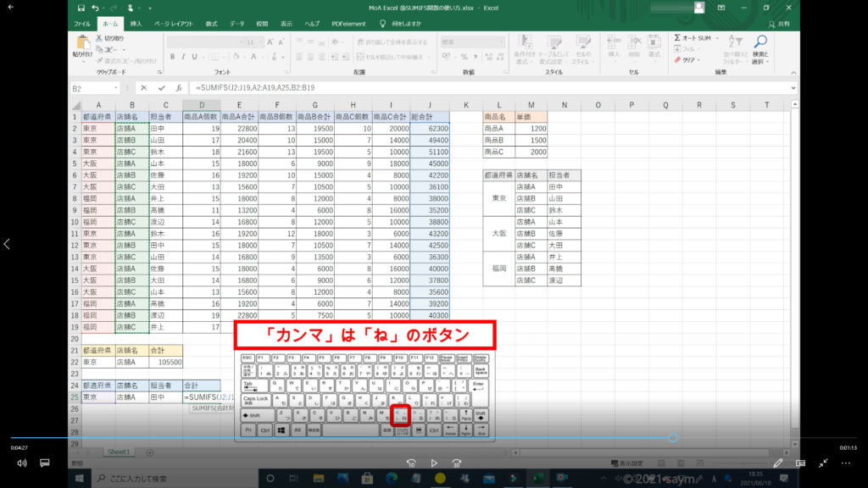Click the skip back 10 seconds icon
Screen dimensions: 868x488
[x=410, y=463]
